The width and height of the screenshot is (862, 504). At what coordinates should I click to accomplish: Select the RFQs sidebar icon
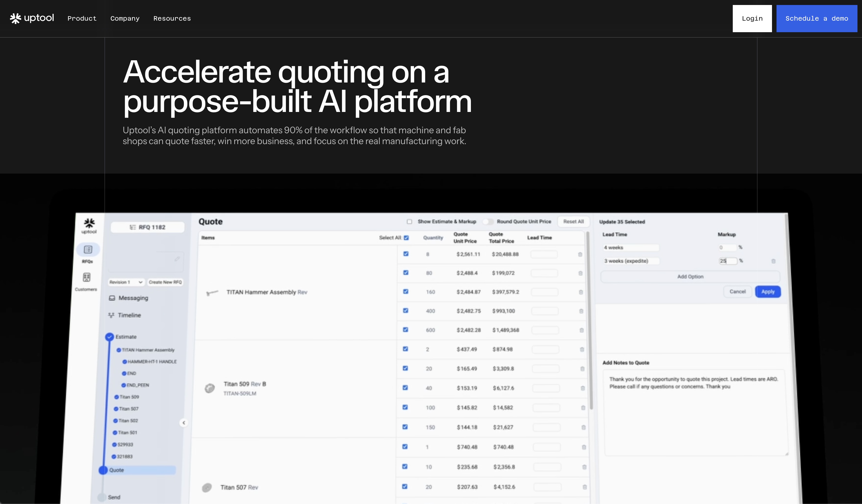click(x=88, y=250)
